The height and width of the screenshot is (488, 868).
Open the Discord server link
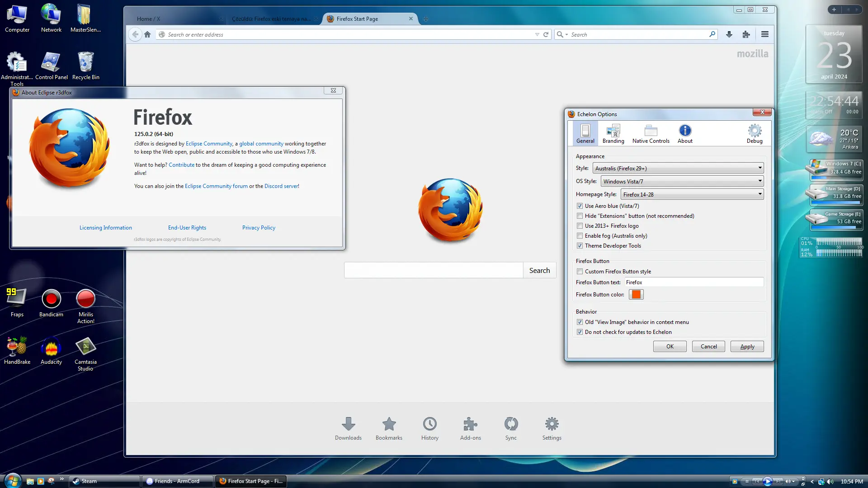click(x=281, y=186)
